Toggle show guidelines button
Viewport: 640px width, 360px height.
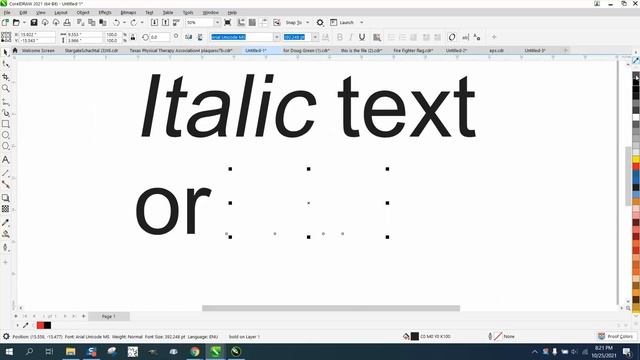coord(264,22)
